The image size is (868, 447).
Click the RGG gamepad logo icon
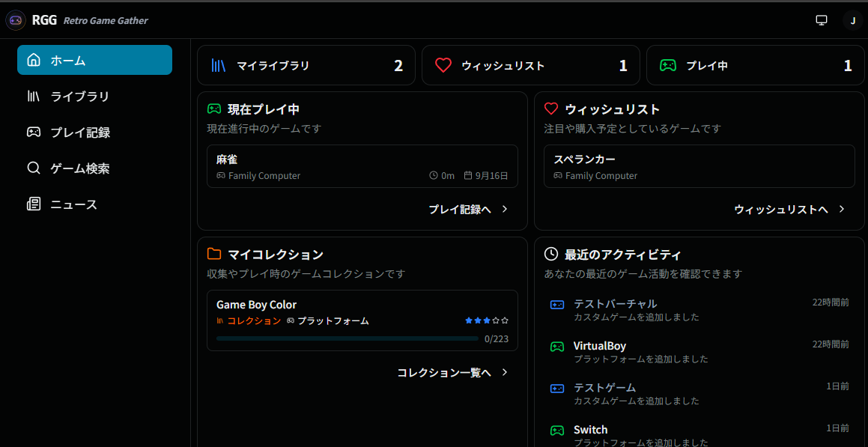(x=16, y=20)
